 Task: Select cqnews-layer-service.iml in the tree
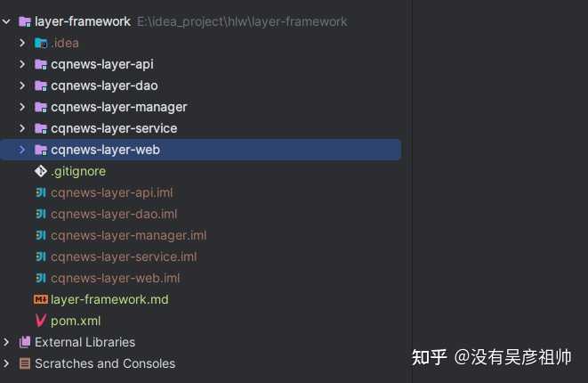124,257
